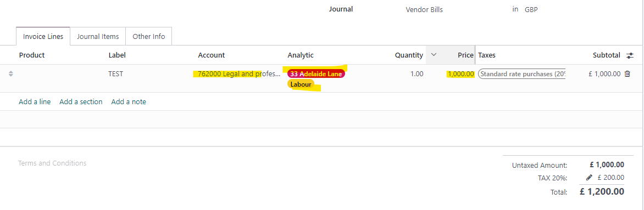Expand the chevron beside Quantity header

coord(434,55)
